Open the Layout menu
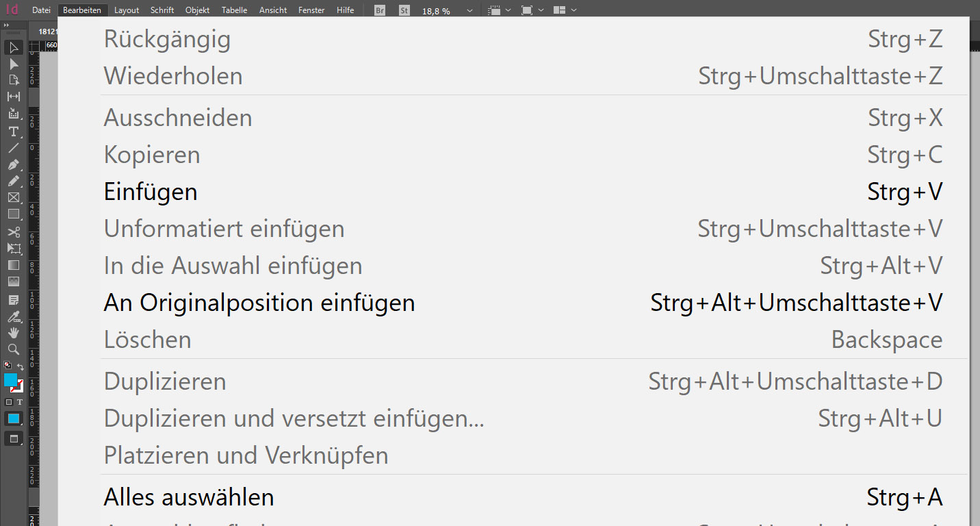This screenshot has width=980, height=526. 127,10
